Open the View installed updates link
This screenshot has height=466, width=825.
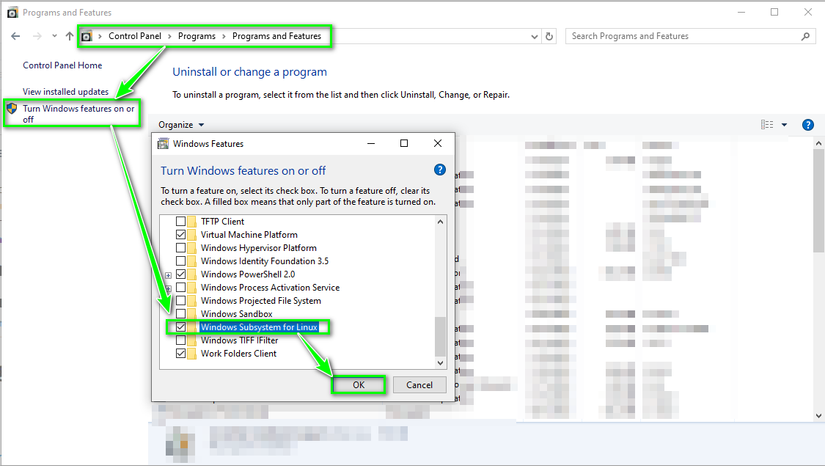[65, 92]
